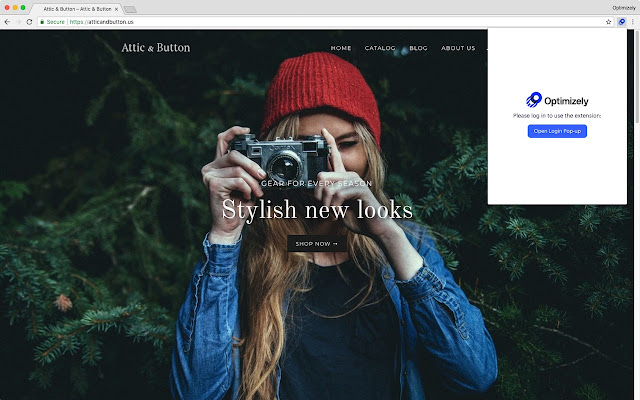Visit the ABOUT US page
Image resolution: width=640 pixels, height=400 pixels.
[458, 48]
